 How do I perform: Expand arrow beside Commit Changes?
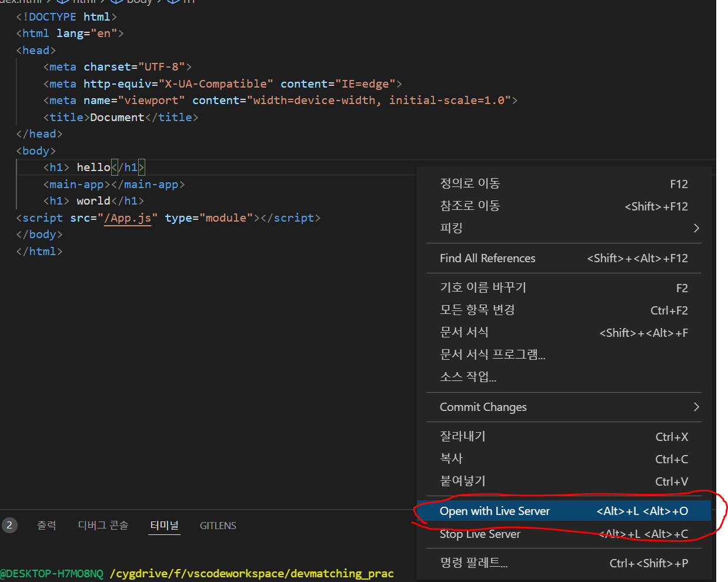coord(696,407)
